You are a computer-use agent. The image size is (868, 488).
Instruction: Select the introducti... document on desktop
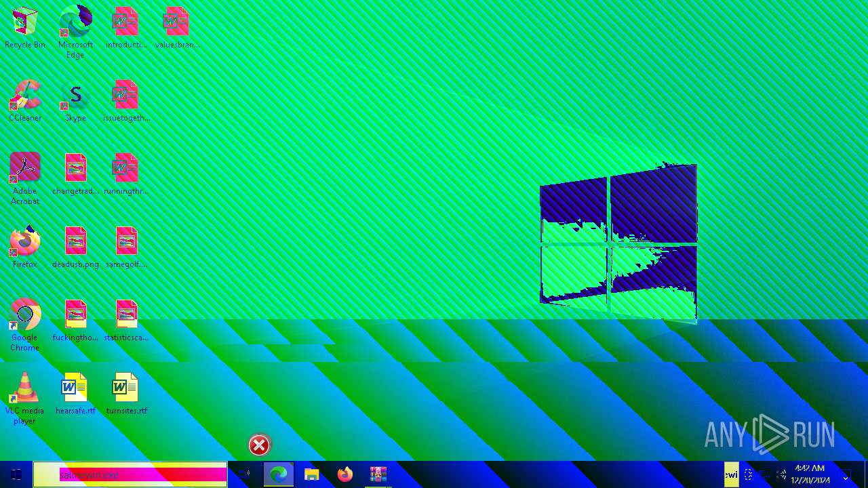point(125,28)
